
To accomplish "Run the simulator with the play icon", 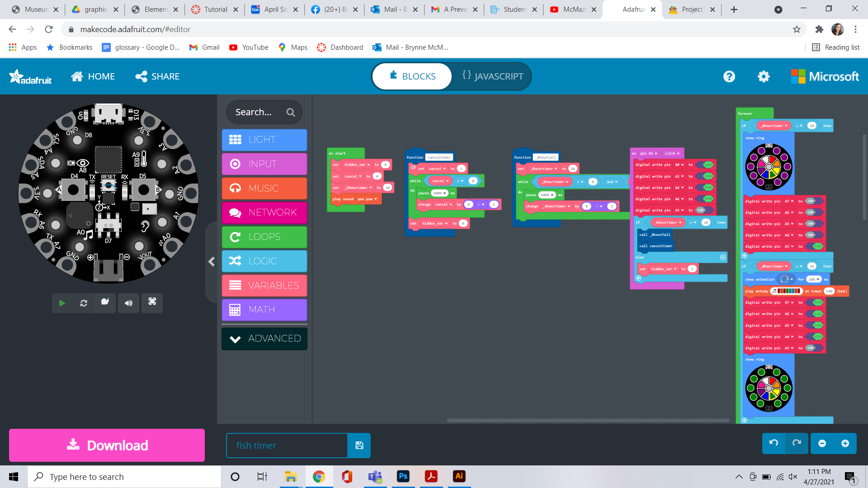I will coord(62,303).
